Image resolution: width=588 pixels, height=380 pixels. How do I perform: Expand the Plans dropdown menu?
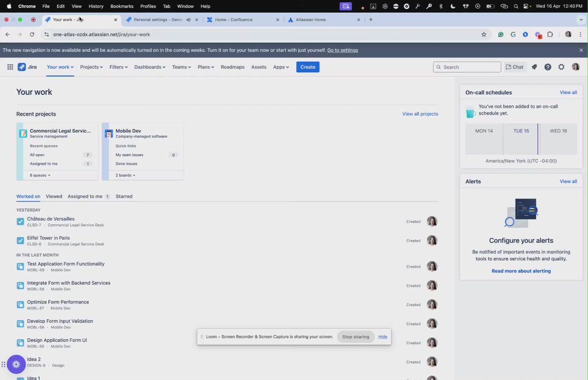[206, 67]
